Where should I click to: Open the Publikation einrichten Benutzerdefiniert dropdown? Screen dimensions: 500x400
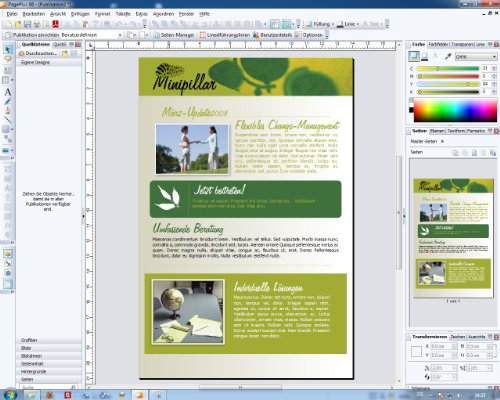tap(91, 35)
